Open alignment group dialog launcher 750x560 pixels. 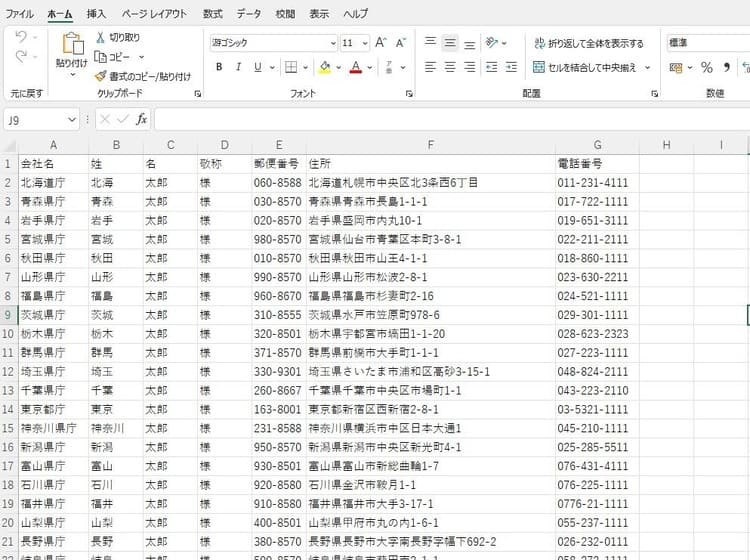point(654,94)
